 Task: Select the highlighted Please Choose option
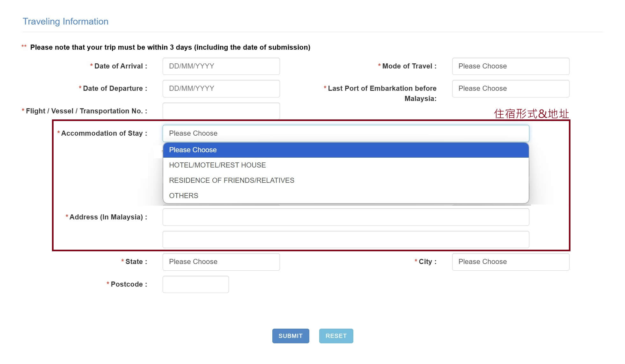(346, 150)
